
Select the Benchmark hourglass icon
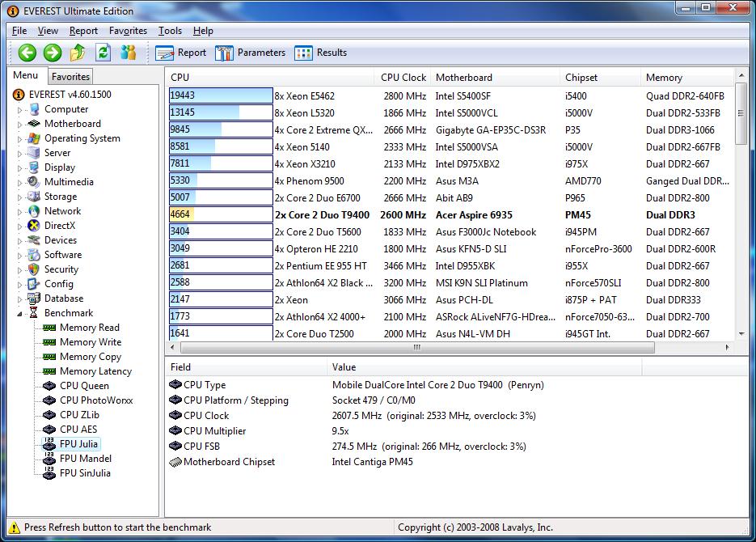coord(34,313)
